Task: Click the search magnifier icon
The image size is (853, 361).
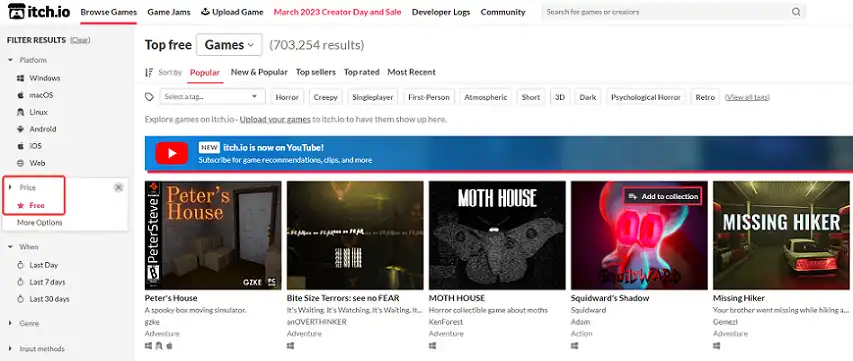Action: tap(796, 12)
